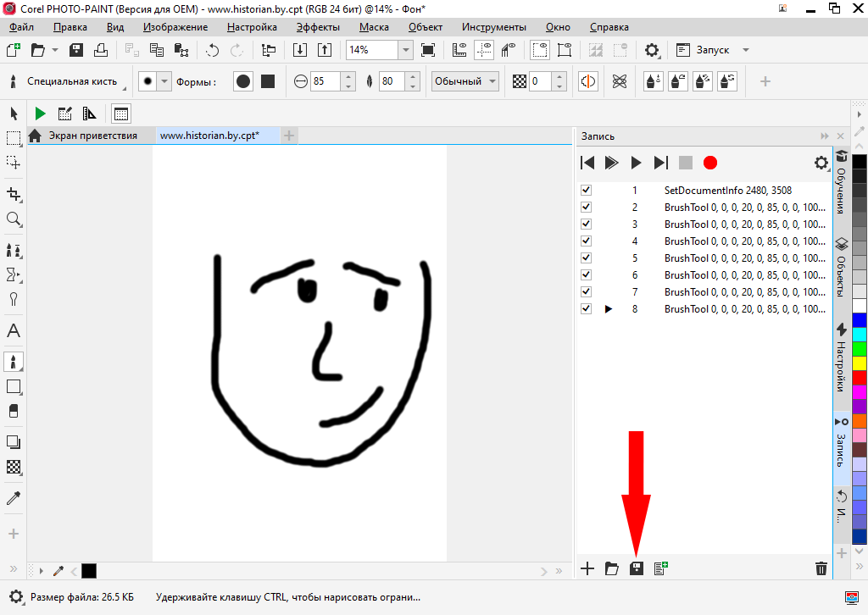Disable checkbox for command 8 BrushTool
Viewport: 868px width, 615px height.
586,309
